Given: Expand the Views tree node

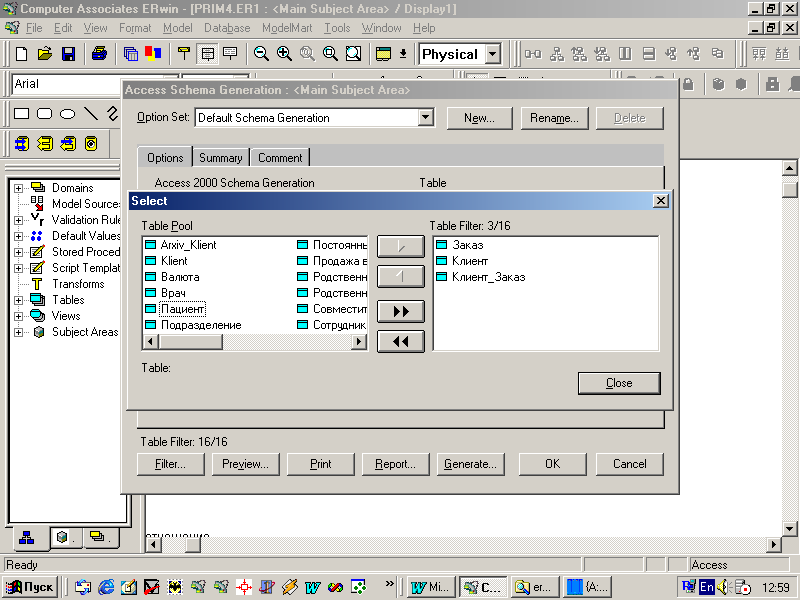Looking at the screenshot, I should 18,316.
